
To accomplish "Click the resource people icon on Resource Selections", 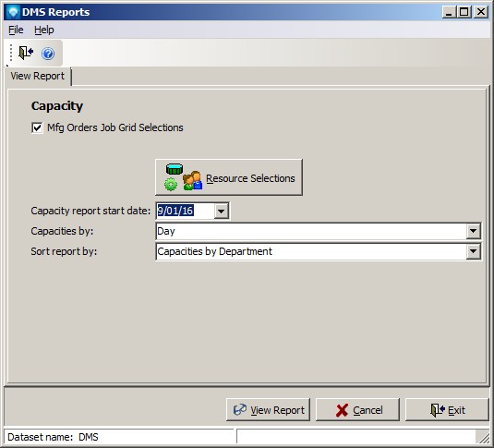I will pyautogui.click(x=192, y=180).
